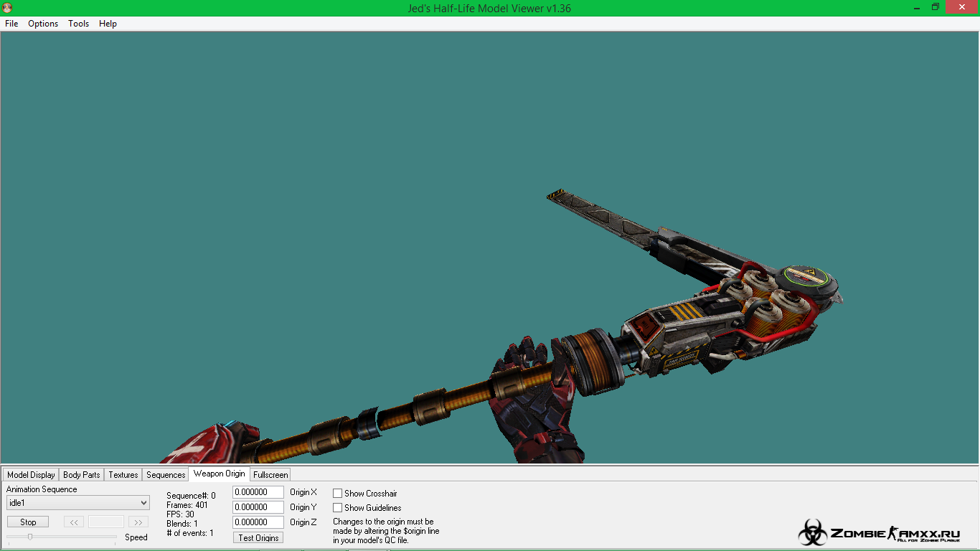980x551 pixels.
Task: Click the Stop animation button
Action: 28,522
